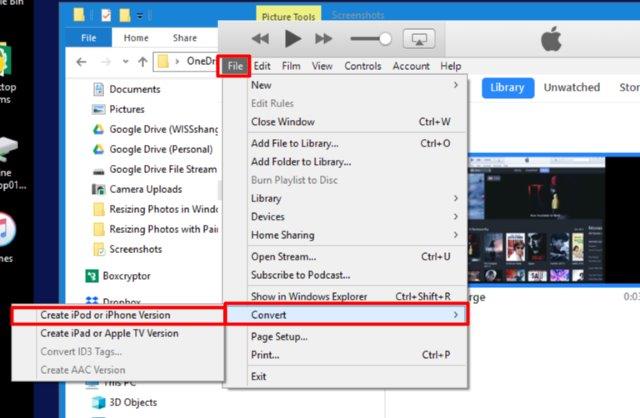
Task: Open the iTunes File menu
Action: [x=234, y=66]
